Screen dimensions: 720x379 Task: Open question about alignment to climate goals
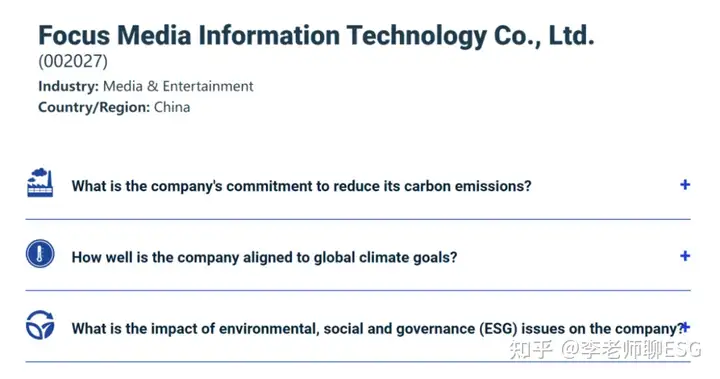pyautogui.click(x=264, y=257)
